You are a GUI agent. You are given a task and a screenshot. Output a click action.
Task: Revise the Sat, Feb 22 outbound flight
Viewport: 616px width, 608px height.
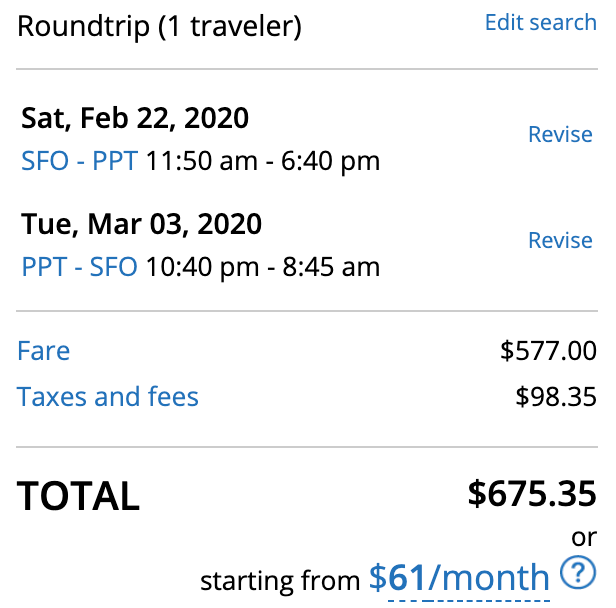(560, 135)
